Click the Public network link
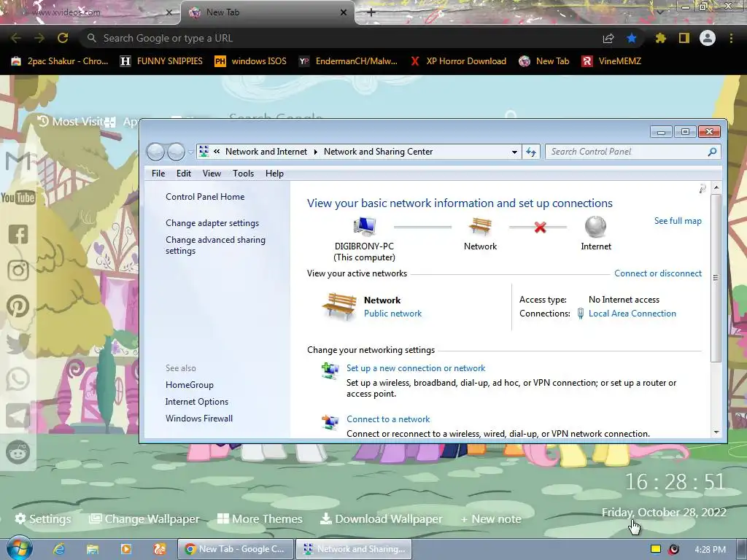747x560 pixels. click(x=392, y=314)
